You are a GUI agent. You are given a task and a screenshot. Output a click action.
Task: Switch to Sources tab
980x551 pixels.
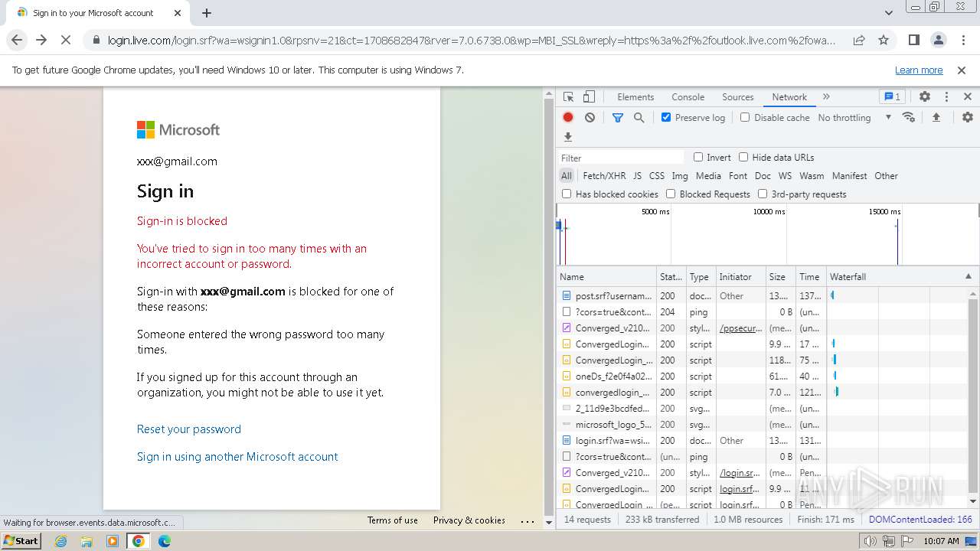[x=738, y=97]
